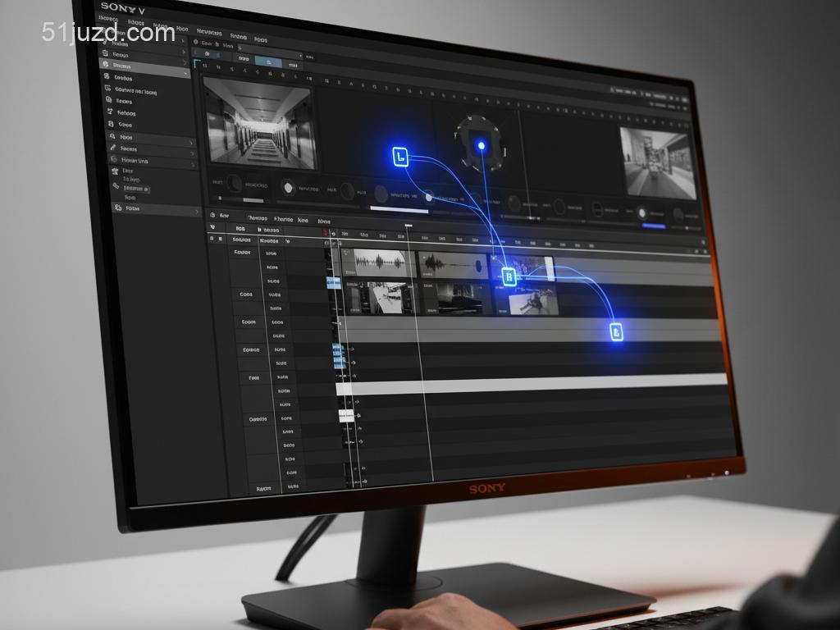The height and width of the screenshot is (630, 840).
Task: Toggle the first blue track button in the timeline
Action: point(333,282)
